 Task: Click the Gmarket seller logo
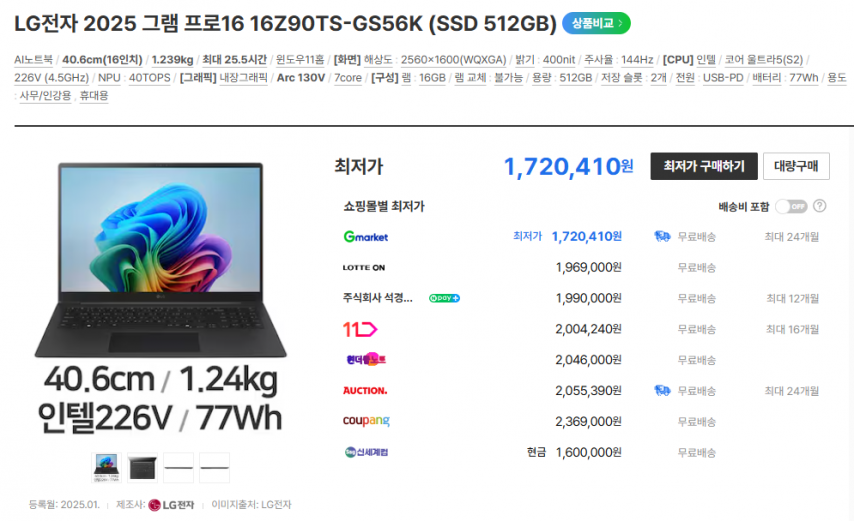coord(365,237)
